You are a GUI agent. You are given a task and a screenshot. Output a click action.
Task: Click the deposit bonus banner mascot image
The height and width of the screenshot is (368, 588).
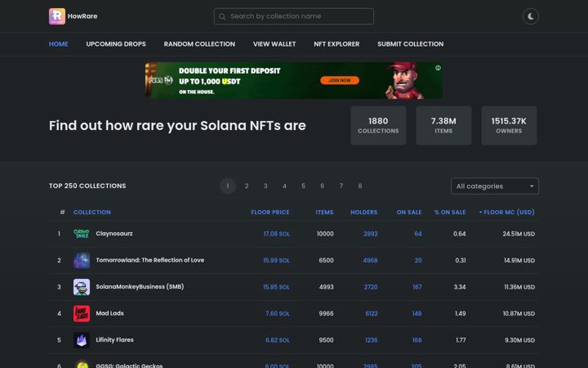[404, 81]
